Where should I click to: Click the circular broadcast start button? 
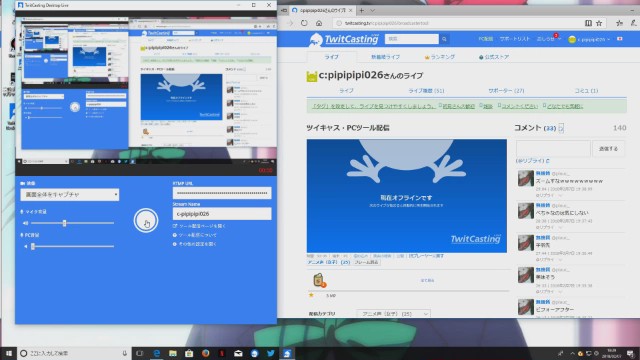click(146, 220)
